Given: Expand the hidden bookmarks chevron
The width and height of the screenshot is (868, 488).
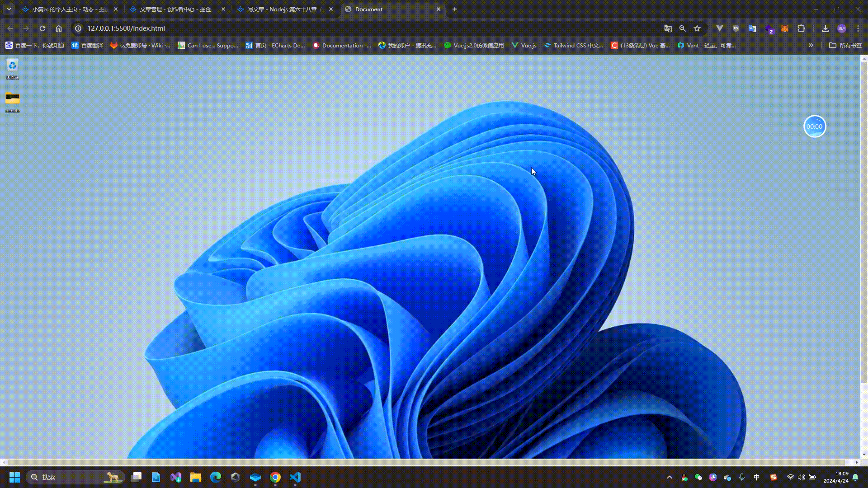Looking at the screenshot, I should (811, 45).
